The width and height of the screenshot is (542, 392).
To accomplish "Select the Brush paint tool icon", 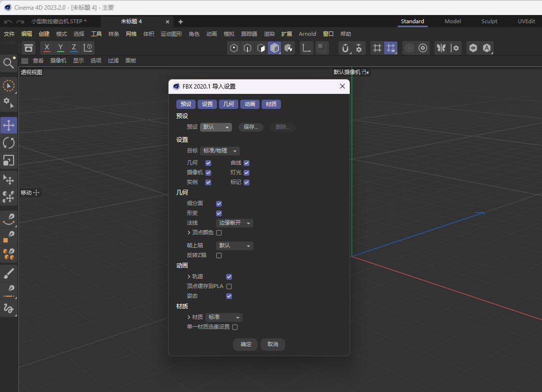I will pos(9,273).
